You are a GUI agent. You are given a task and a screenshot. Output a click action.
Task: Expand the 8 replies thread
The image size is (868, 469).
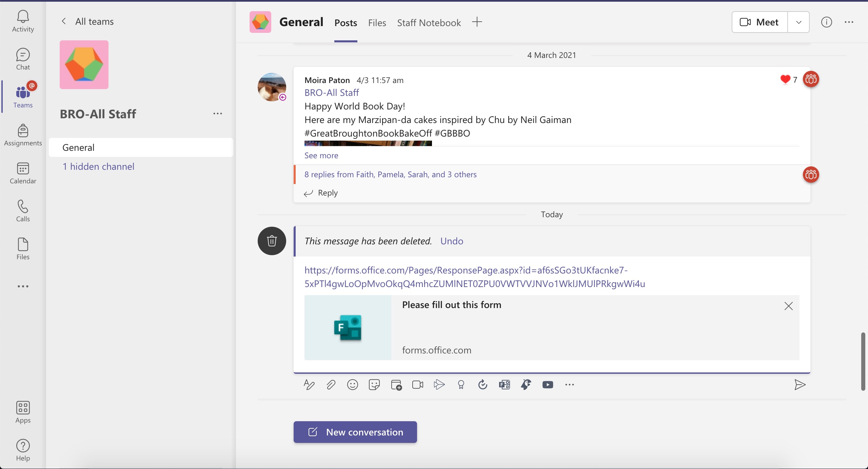coord(390,175)
